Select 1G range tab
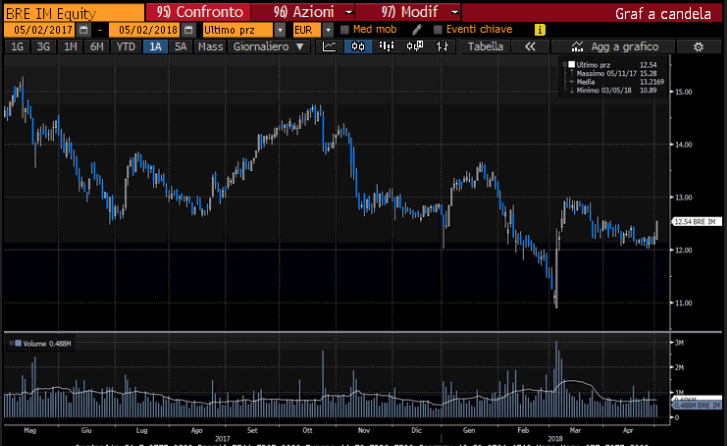The image size is (727, 446). pyautogui.click(x=17, y=47)
